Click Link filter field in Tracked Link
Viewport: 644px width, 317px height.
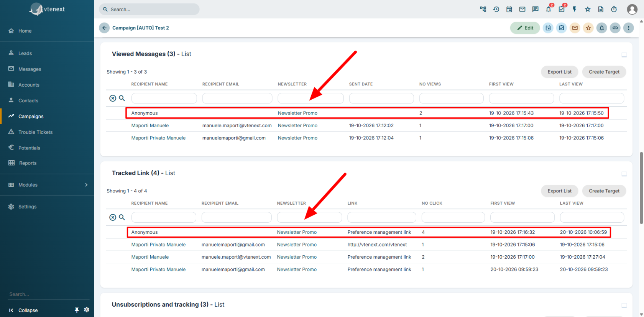click(381, 217)
